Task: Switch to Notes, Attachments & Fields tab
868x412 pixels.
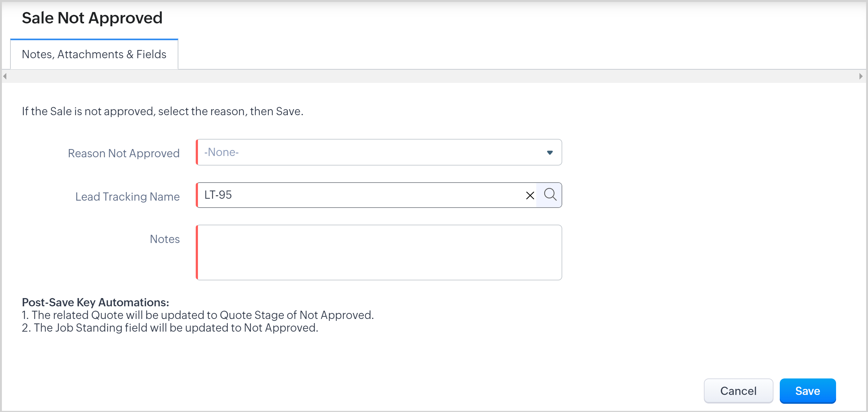Action: pos(94,54)
